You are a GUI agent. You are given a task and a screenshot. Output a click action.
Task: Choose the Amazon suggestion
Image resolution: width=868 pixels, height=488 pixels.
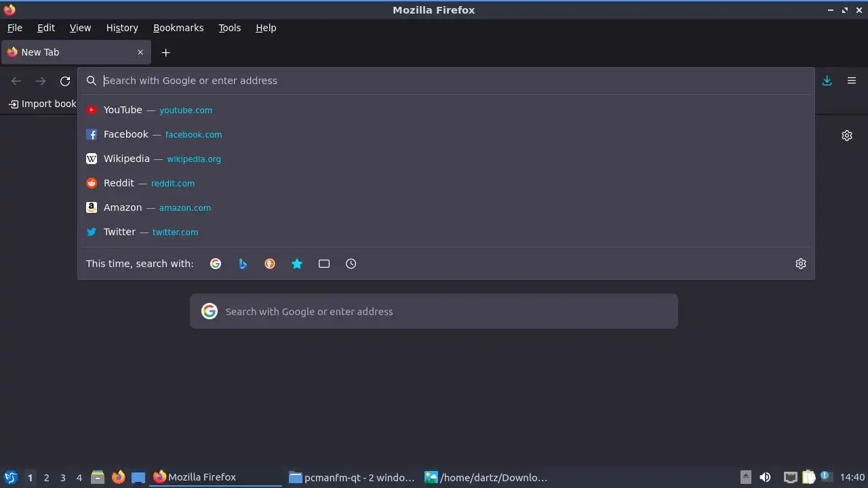[446, 207]
